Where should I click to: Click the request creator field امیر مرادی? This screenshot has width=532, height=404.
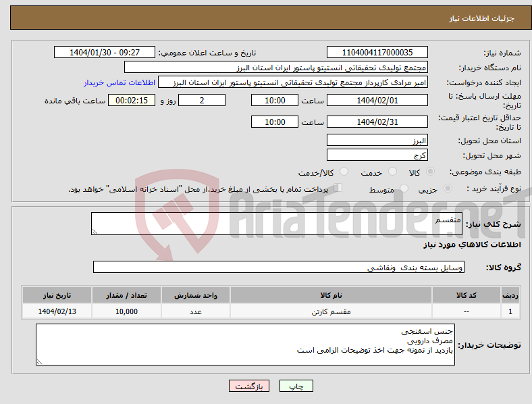(x=293, y=82)
